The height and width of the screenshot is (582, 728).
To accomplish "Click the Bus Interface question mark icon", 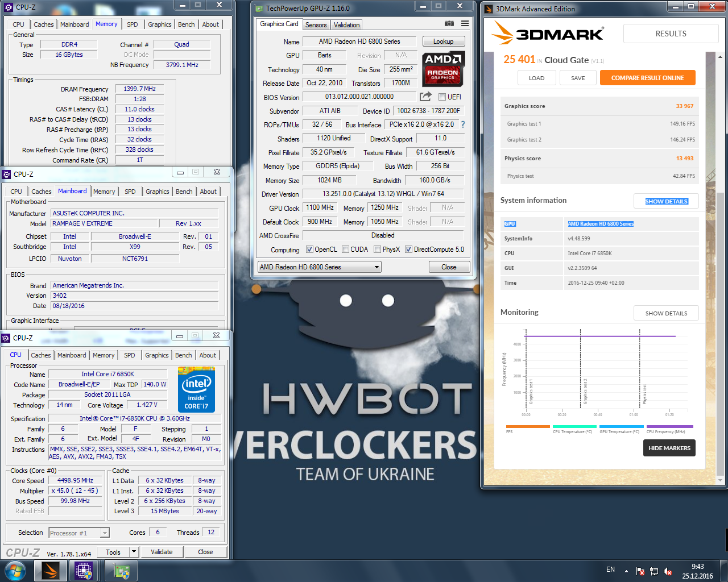I will coord(463,124).
